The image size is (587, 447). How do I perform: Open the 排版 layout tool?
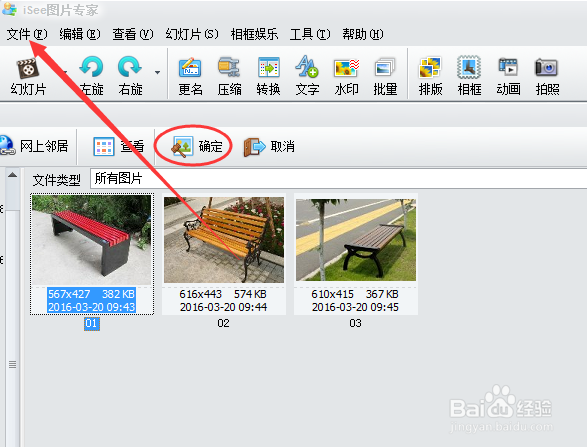(431, 77)
